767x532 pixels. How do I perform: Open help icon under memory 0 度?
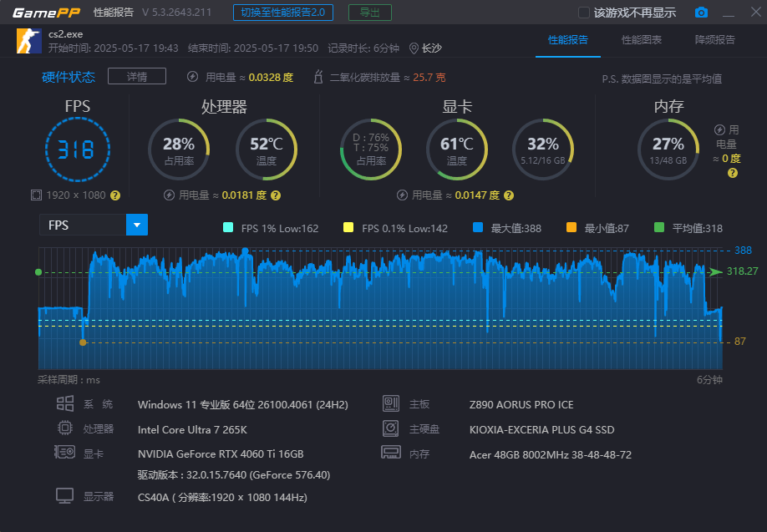point(732,173)
